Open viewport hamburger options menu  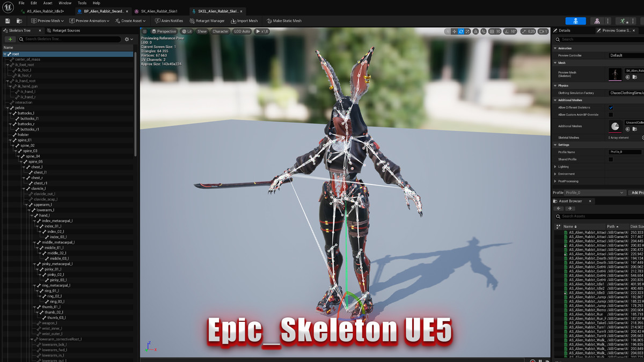coord(144,32)
